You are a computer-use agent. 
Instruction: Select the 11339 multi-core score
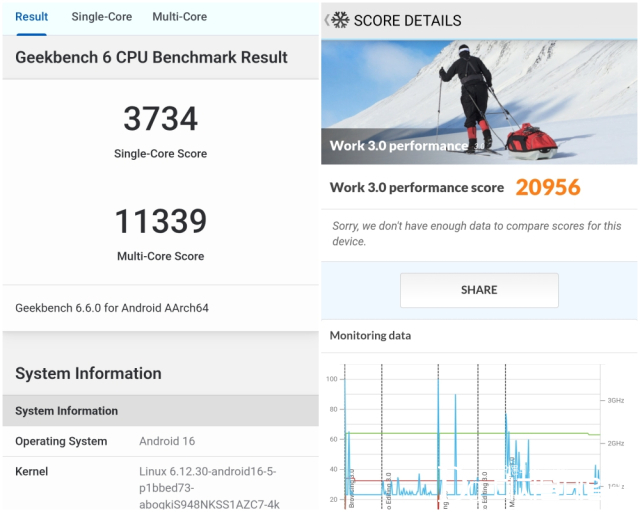(x=160, y=221)
